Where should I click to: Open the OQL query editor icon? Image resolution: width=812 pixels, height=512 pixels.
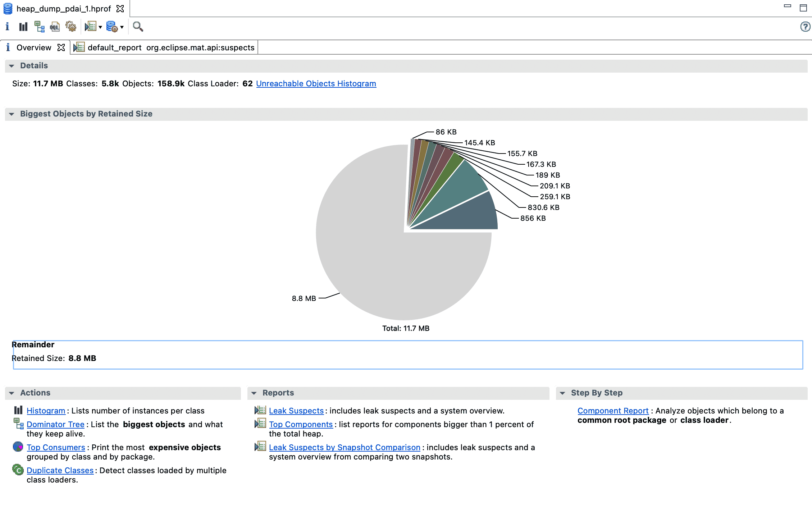tap(55, 27)
